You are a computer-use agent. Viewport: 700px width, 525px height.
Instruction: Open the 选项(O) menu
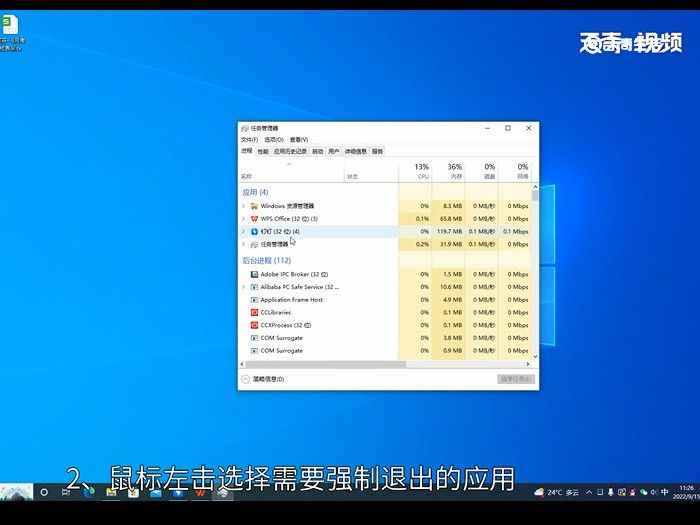[x=274, y=140]
